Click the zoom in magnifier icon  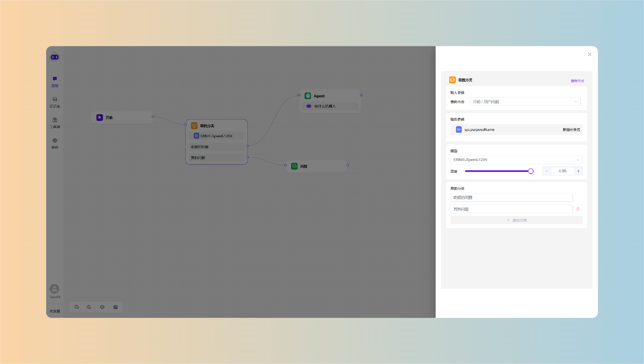pyautogui.click(x=89, y=307)
